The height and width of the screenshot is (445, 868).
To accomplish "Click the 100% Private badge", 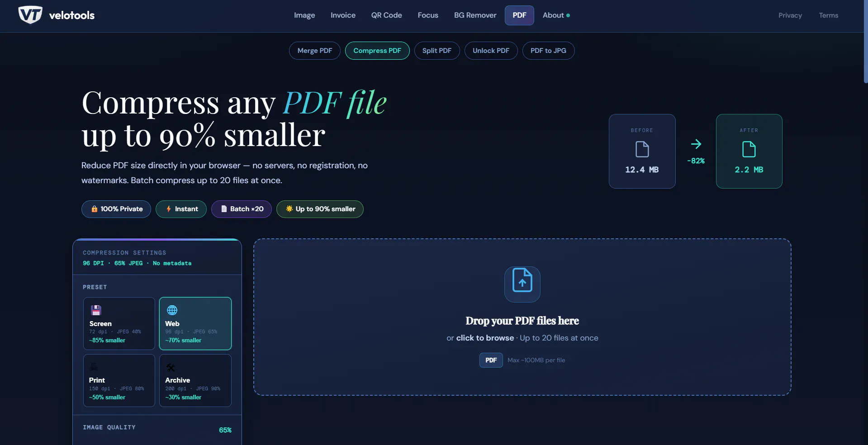I will pos(116,209).
